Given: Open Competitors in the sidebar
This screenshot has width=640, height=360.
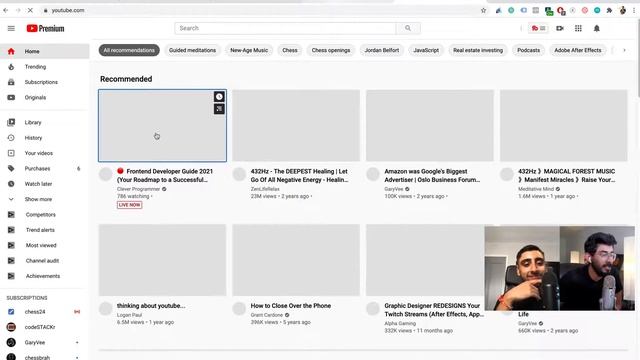Looking at the screenshot, I should point(44,215).
